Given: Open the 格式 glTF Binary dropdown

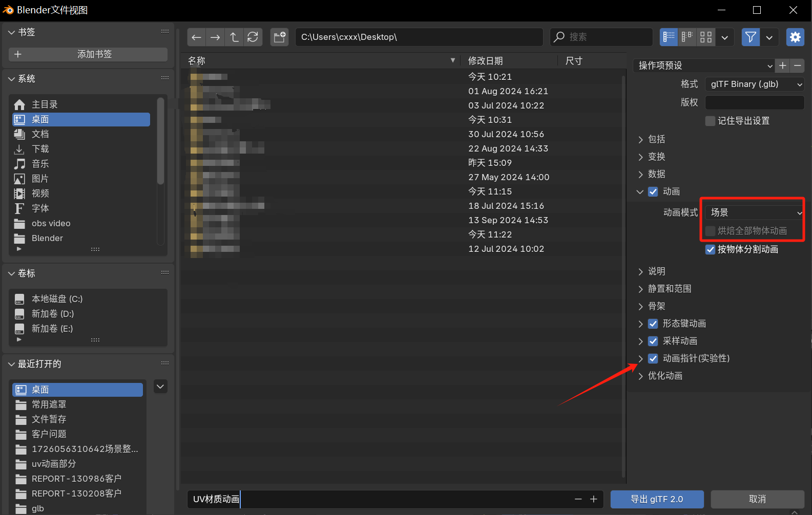Looking at the screenshot, I should pos(755,84).
